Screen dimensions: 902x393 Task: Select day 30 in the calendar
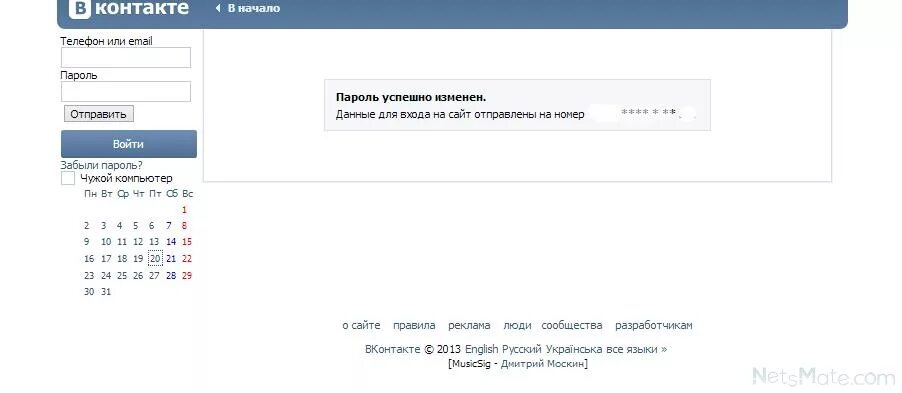pyautogui.click(x=89, y=292)
